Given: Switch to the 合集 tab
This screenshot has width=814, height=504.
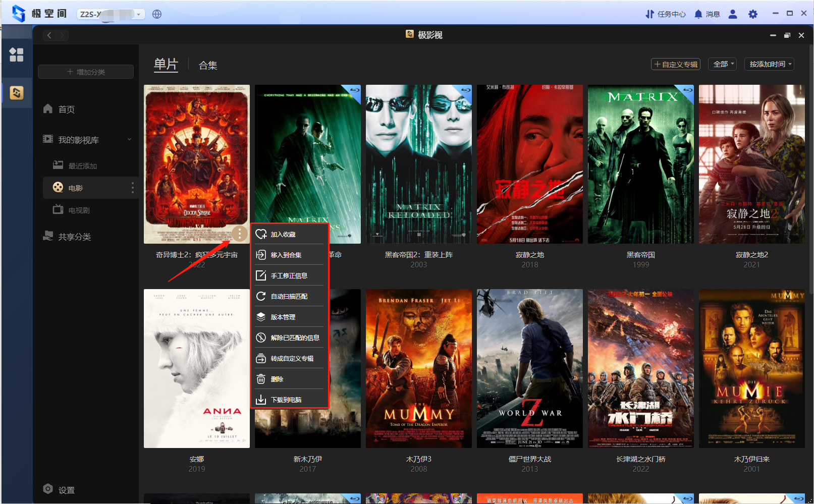Looking at the screenshot, I should click(x=208, y=65).
